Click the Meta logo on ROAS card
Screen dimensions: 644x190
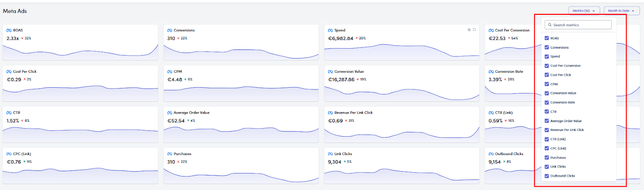pos(9,31)
